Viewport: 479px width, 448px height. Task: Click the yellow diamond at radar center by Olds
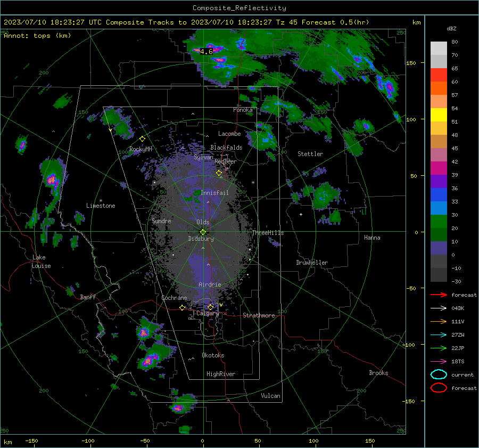coord(203,232)
